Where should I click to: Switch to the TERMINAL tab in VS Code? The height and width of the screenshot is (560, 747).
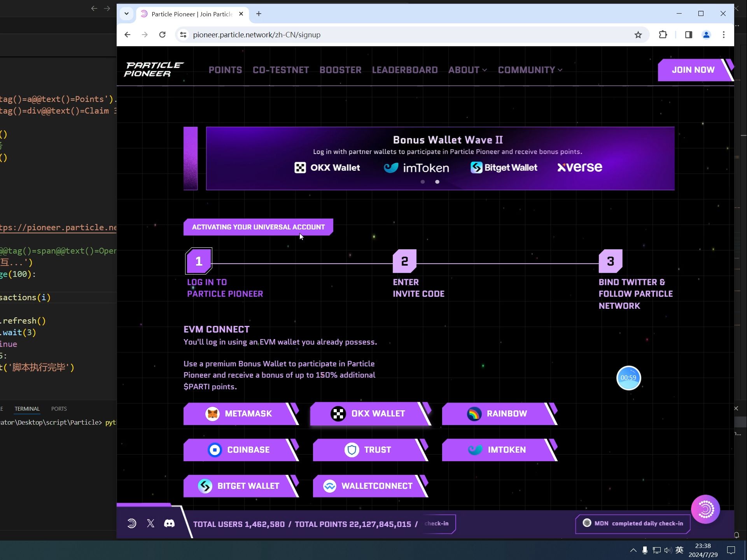point(27,409)
